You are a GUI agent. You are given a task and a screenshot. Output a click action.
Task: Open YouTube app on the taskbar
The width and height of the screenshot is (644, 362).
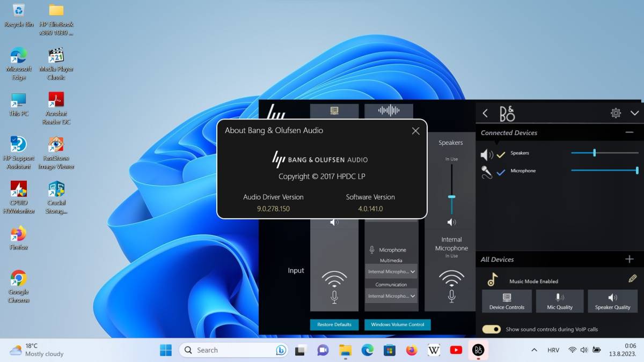456,350
